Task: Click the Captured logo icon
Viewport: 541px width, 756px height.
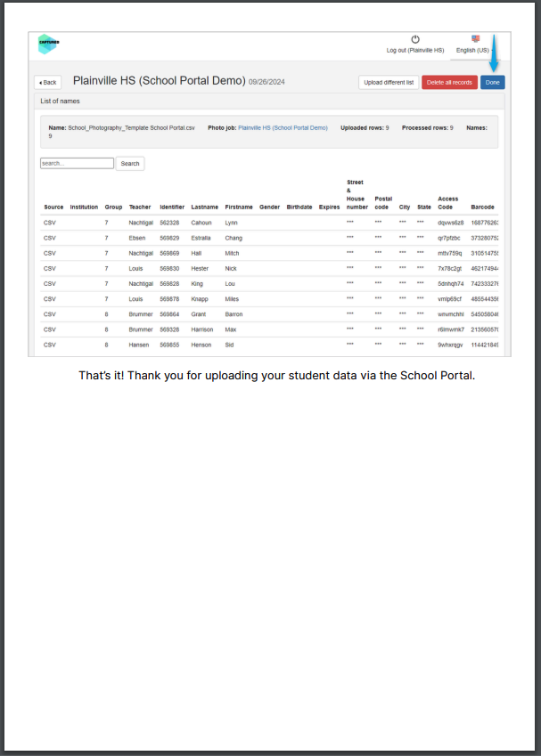Action: tap(47, 43)
